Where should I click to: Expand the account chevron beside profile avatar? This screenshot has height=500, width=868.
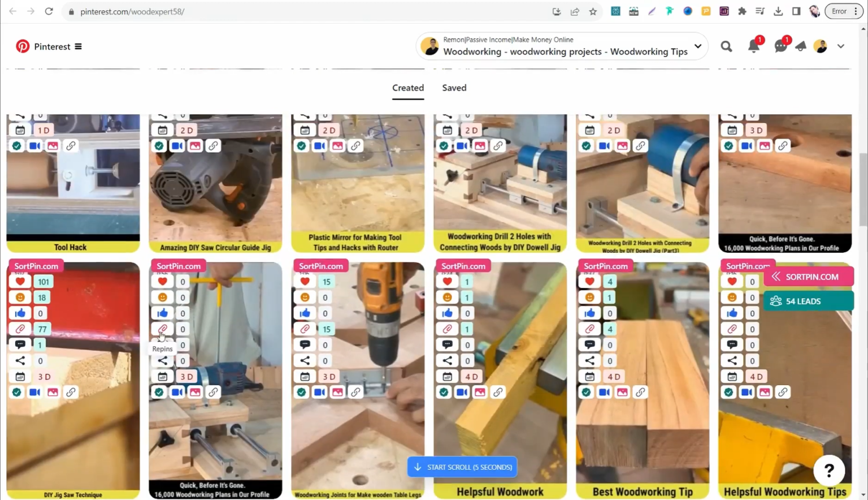point(841,47)
